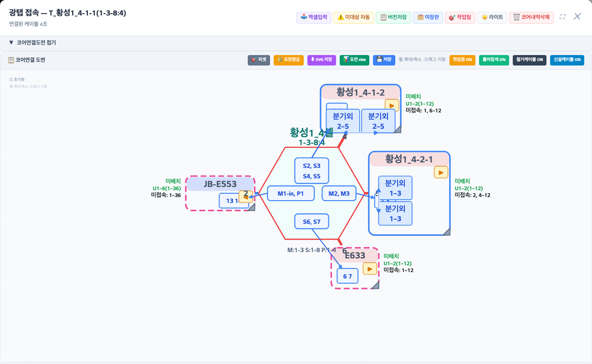Expand the E633 node play arrow

point(370,269)
